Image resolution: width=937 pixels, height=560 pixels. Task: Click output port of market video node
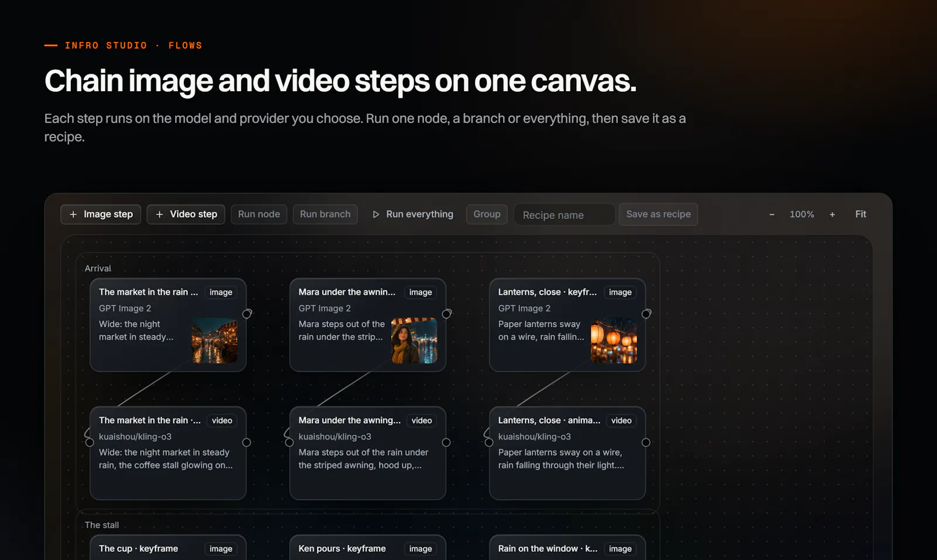coord(247,442)
